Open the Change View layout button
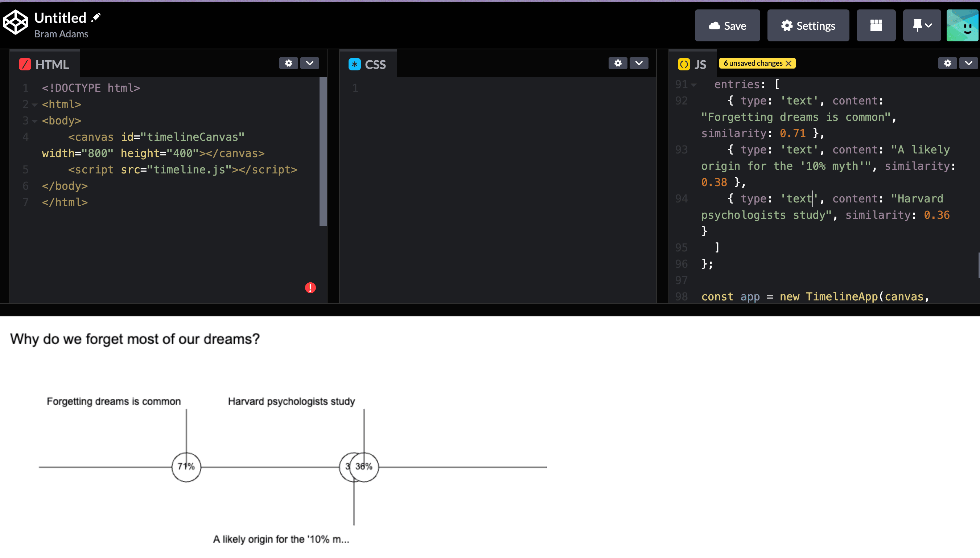The height and width of the screenshot is (558, 980). tap(876, 26)
